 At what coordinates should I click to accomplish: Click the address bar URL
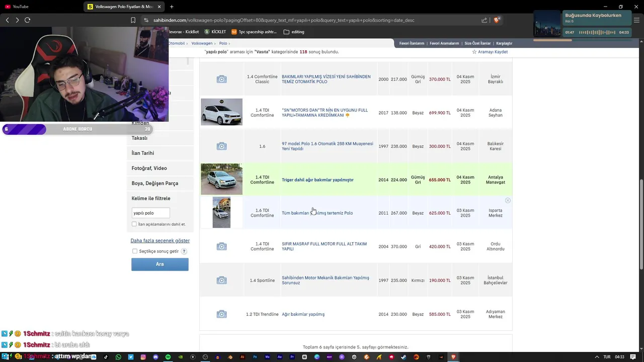(x=284, y=20)
